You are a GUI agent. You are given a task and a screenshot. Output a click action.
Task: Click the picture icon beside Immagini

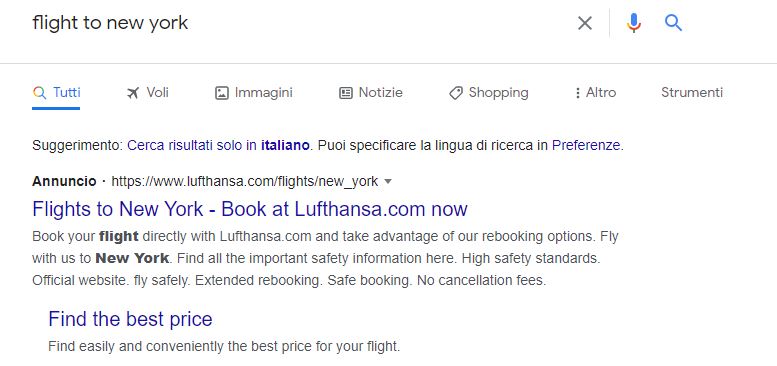(222, 93)
